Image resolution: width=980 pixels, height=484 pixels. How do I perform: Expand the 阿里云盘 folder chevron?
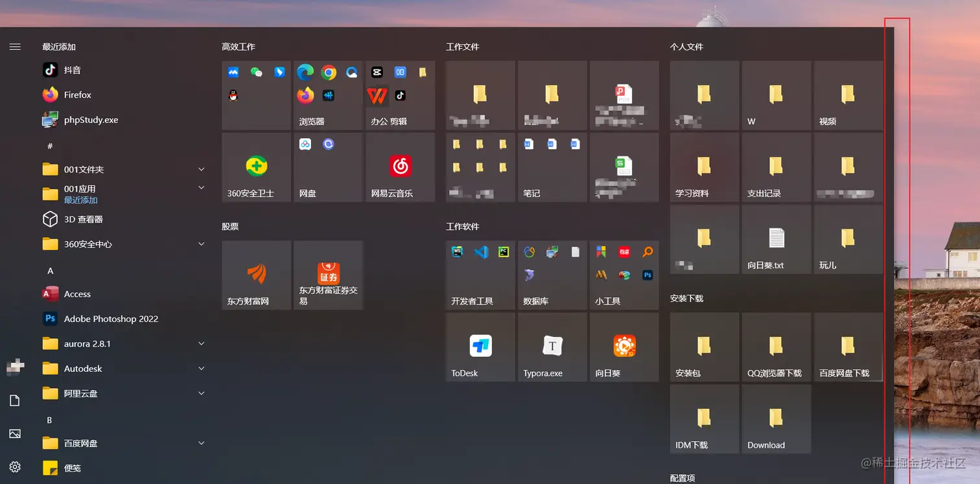pyautogui.click(x=201, y=393)
